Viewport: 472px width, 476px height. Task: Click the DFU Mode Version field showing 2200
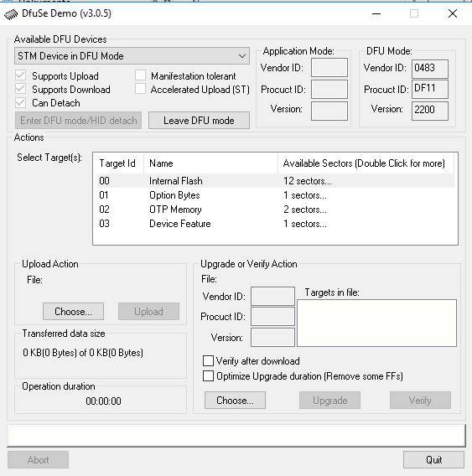click(x=430, y=111)
